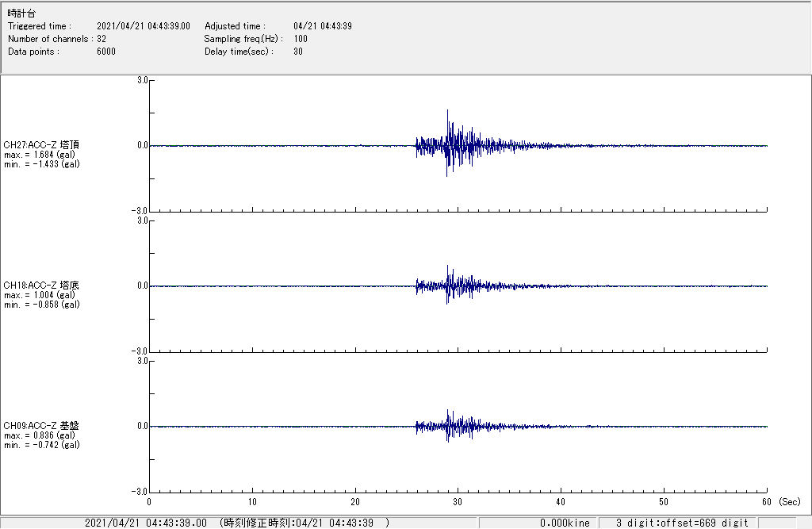The width and height of the screenshot is (812, 529).
Task: Click the Sampling freq.(Hz) value 100
Action: pyautogui.click(x=301, y=39)
